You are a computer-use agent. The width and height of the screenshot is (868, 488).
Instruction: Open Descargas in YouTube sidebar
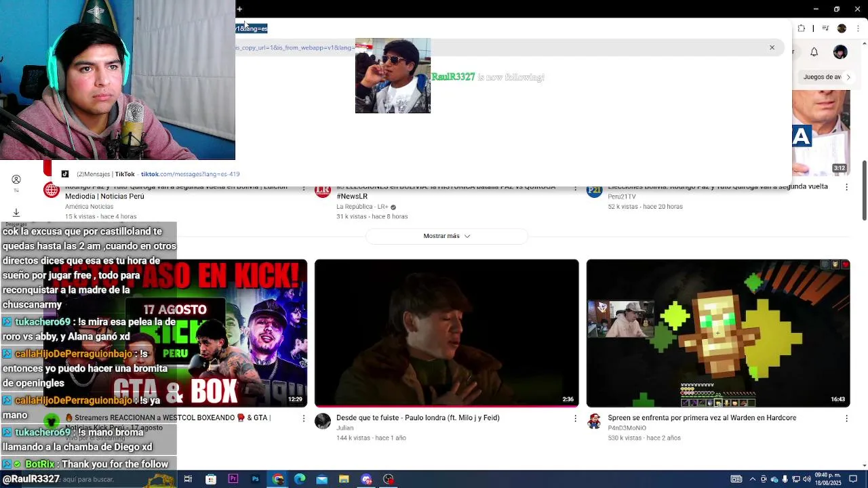pyautogui.click(x=16, y=216)
